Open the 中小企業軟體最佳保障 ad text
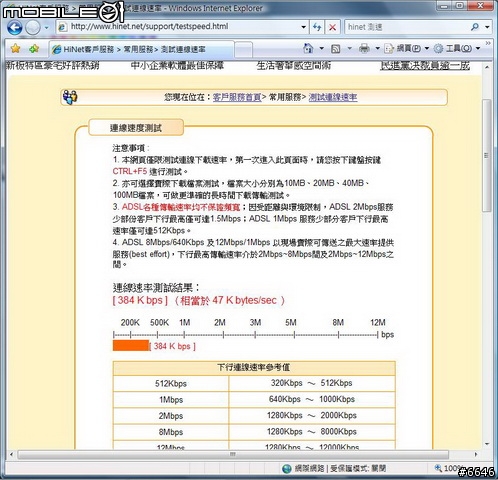The height and width of the screenshot is (480, 498). pyautogui.click(x=177, y=66)
